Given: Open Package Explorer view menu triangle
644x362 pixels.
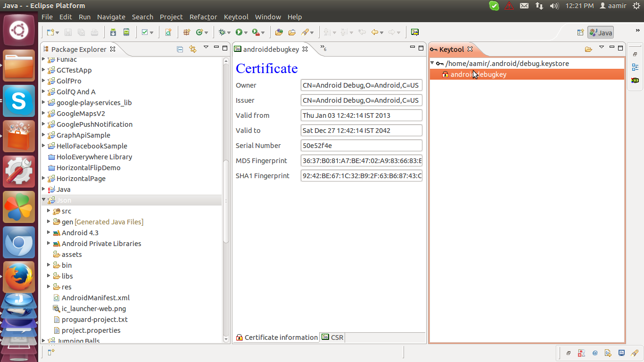Looking at the screenshot, I should point(206,47).
